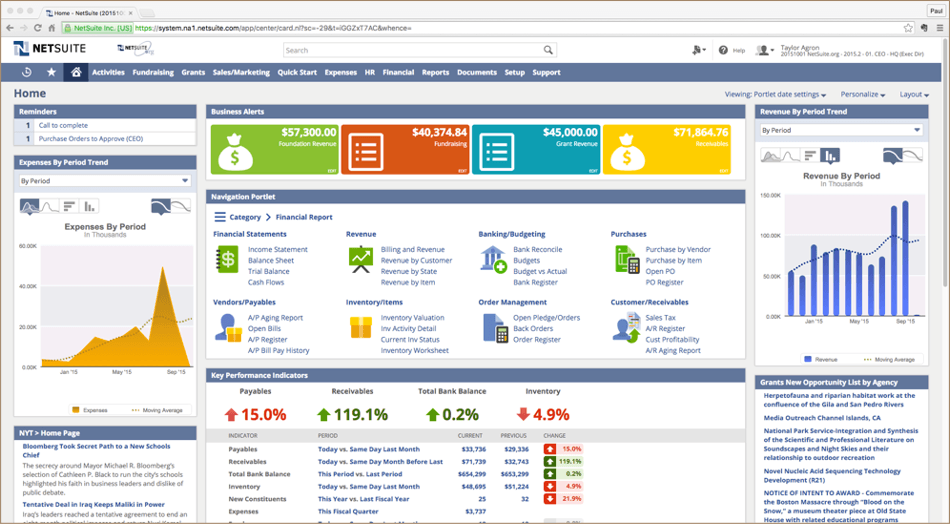
Task: Click the NetSuite logo
Action: click(50, 48)
